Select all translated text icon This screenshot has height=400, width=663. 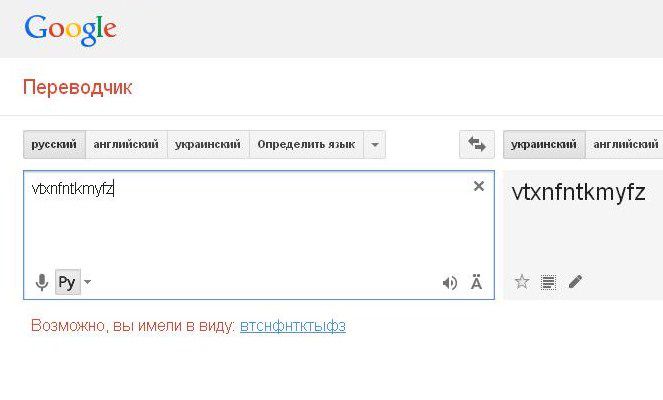[x=548, y=282]
